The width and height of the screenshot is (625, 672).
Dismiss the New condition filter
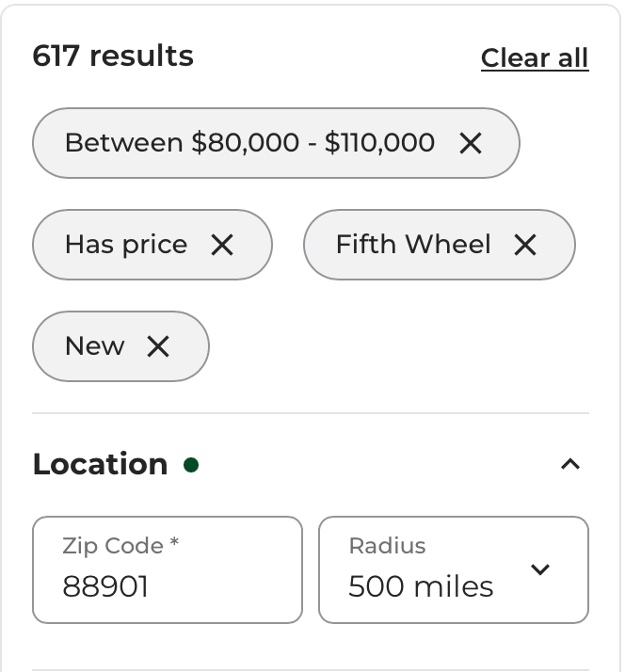158,346
